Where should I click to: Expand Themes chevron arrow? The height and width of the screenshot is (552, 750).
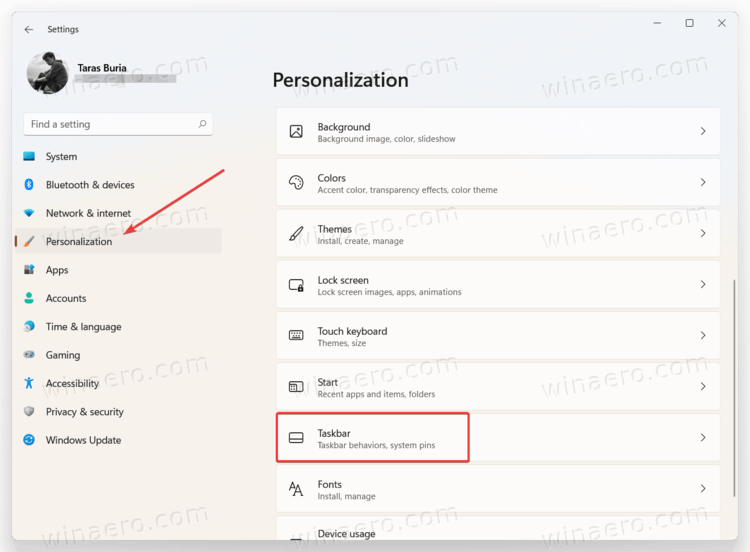[x=703, y=233]
